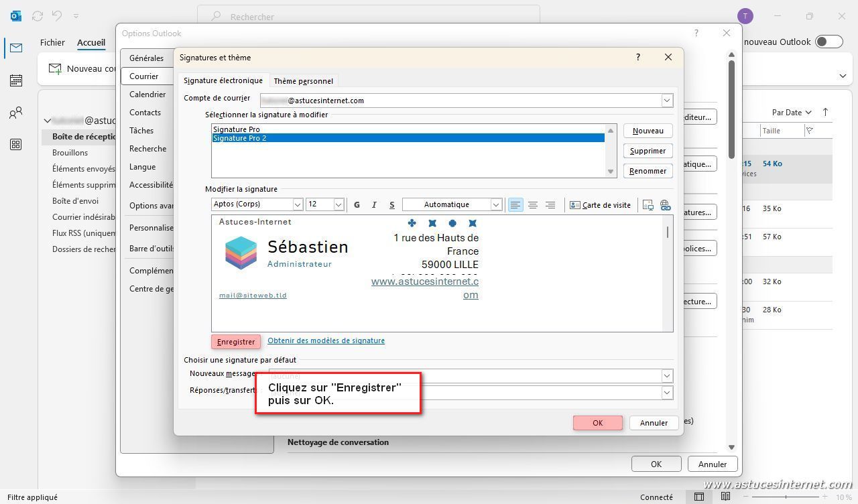Viewport: 858px width, 504px height.
Task: Click the Renommer signature button
Action: (648, 172)
